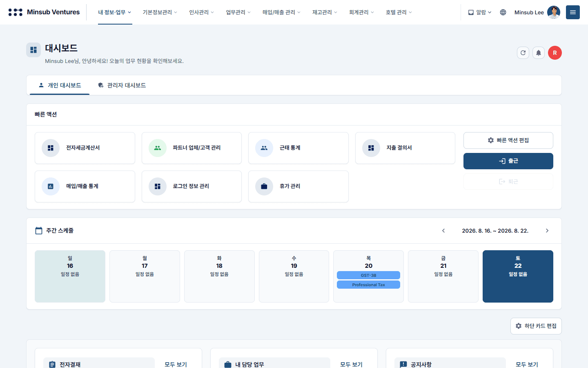Click the 휴가 관리 briefcase icon
Viewport: 588px width, 368px height.
point(264,186)
